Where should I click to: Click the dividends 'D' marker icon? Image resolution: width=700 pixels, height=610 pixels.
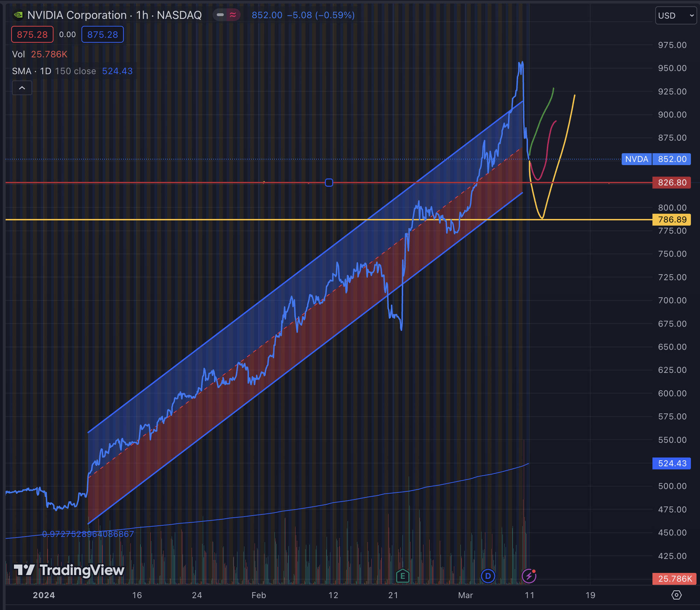coord(488,576)
